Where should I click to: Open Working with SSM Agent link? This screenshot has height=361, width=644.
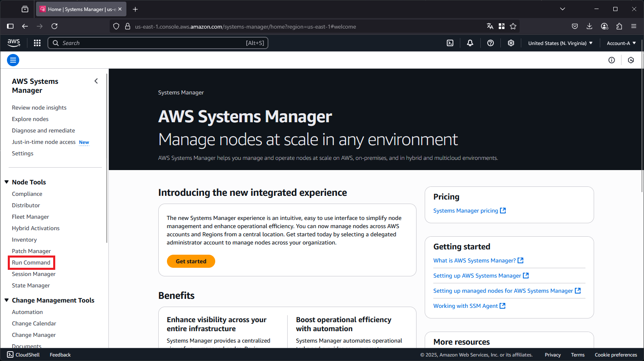[469, 306]
